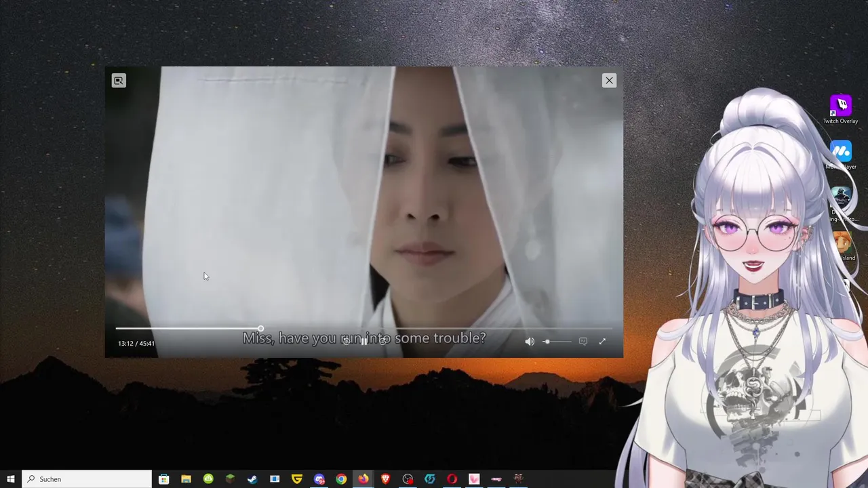The height and width of the screenshot is (488, 868).
Task: Click the video progress bar handle
Action: (x=260, y=329)
